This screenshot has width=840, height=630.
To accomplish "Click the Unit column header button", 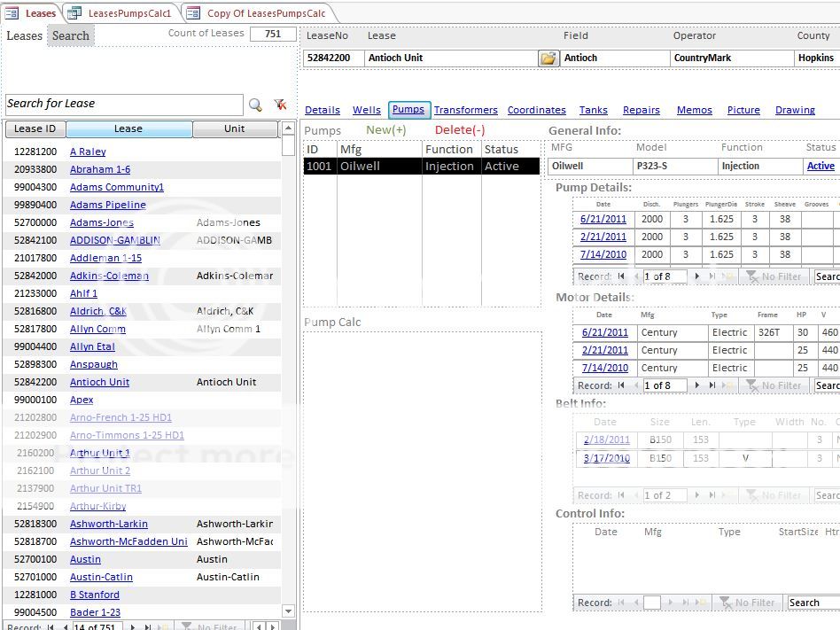I will pyautogui.click(x=235, y=129).
